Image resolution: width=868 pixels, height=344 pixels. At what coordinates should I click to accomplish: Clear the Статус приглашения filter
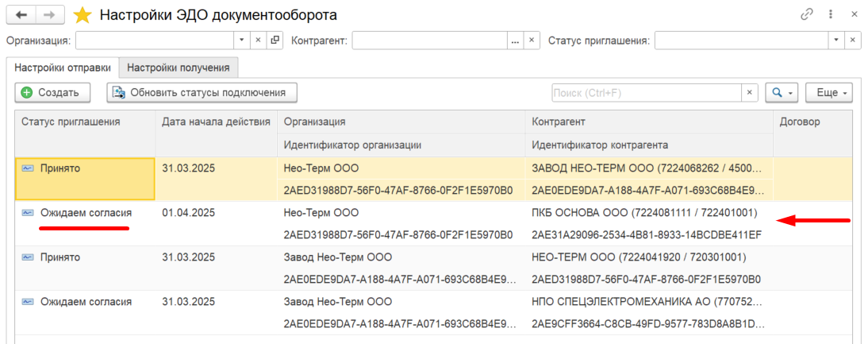(x=852, y=41)
